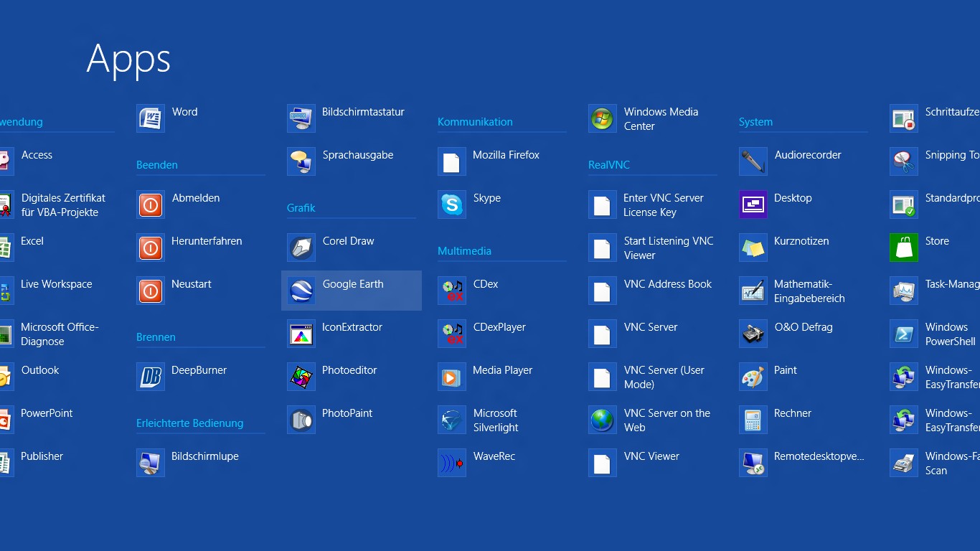Image resolution: width=980 pixels, height=551 pixels.
Task: Open the CDex icon
Action: click(452, 291)
